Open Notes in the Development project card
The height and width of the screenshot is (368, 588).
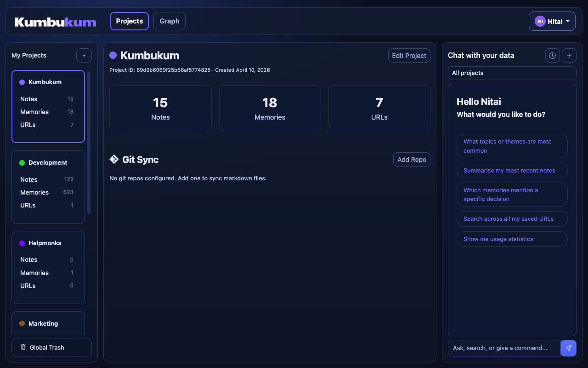[47, 179]
